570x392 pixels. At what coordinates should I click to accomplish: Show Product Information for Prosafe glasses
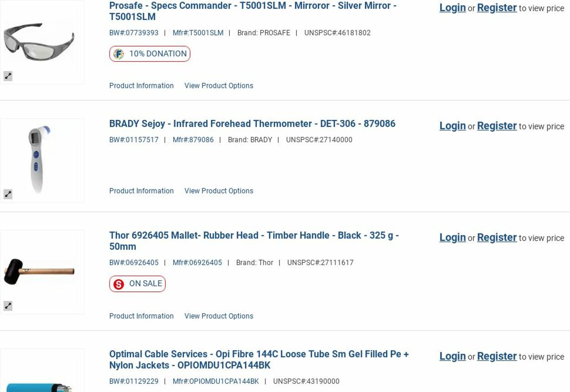tap(141, 86)
